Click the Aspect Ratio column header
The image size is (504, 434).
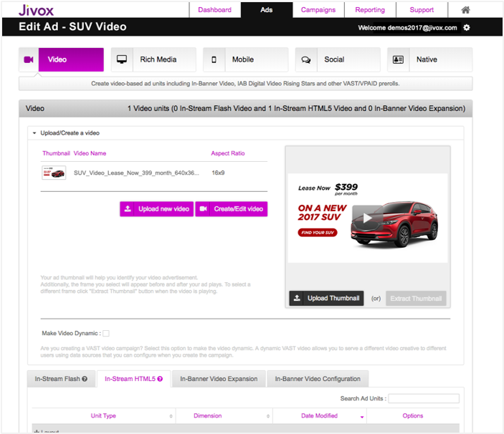tap(227, 153)
